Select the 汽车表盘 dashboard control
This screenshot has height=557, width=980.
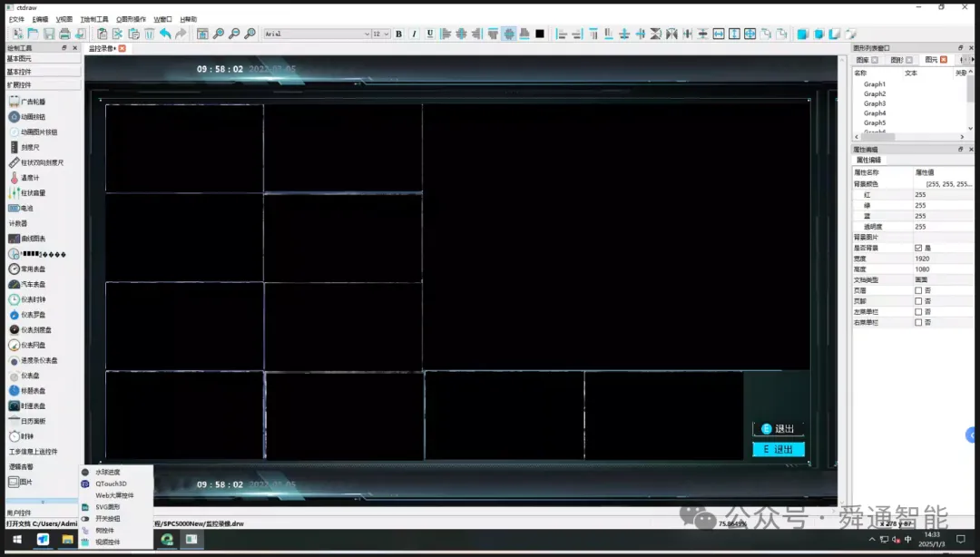(x=27, y=285)
